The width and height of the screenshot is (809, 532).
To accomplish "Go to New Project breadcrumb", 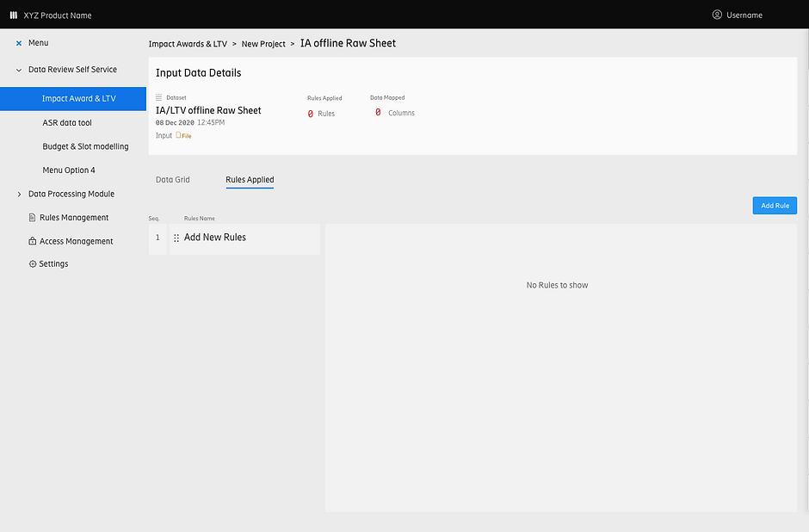I will coord(263,44).
